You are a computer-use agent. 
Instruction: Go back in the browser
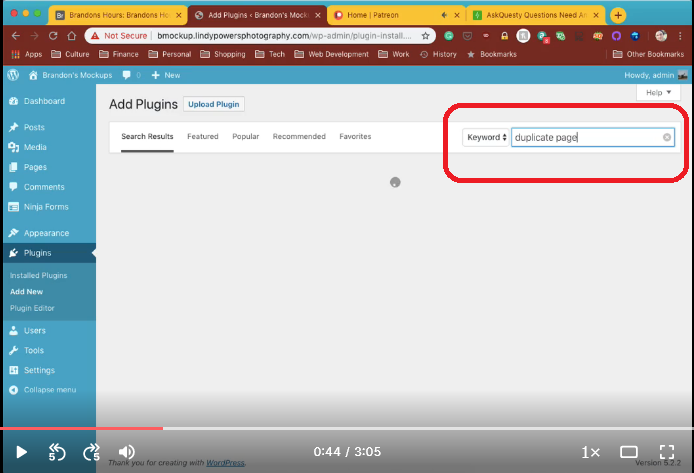click(x=15, y=36)
